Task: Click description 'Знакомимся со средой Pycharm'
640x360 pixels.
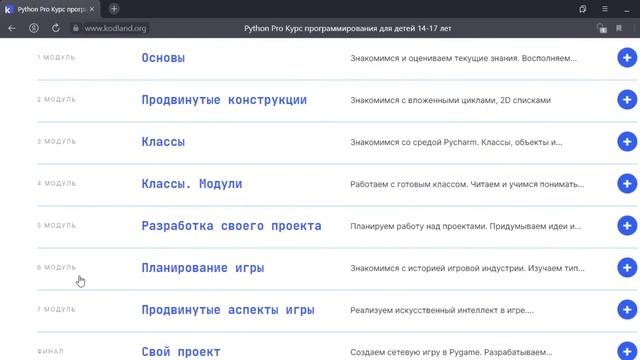Action: tap(456, 142)
